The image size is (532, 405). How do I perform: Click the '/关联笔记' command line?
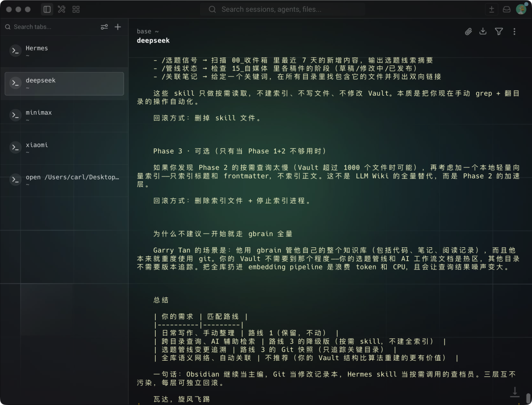pyautogui.click(x=298, y=77)
